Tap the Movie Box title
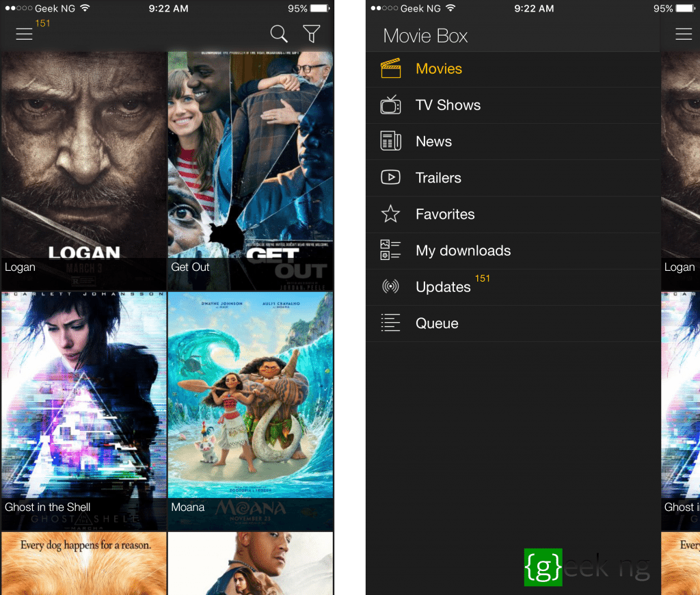 click(x=425, y=36)
